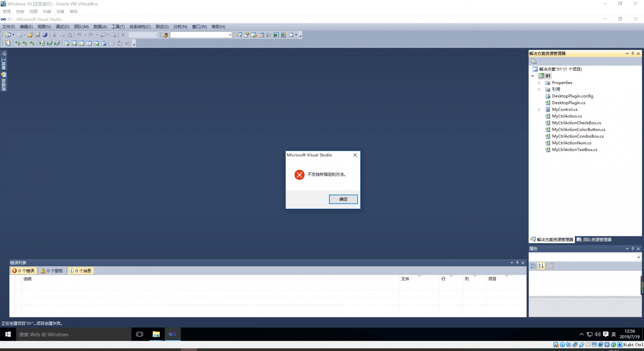644x351 pixels.
Task: Switch to 团队资源管理器 tab
Action: coord(594,240)
